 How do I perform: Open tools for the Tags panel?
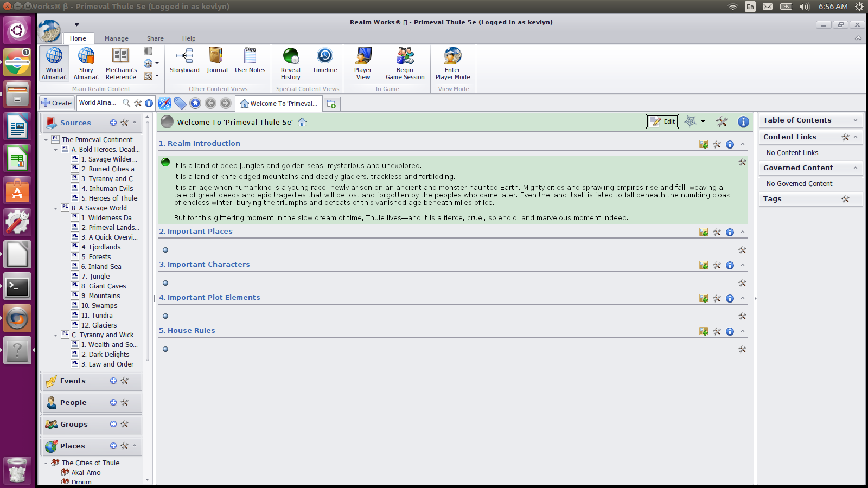click(x=845, y=199)
